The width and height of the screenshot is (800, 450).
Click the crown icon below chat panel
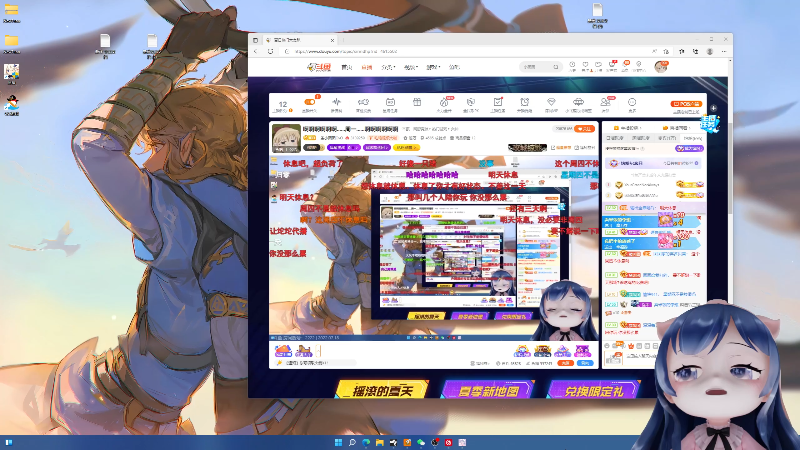point(631,346)
